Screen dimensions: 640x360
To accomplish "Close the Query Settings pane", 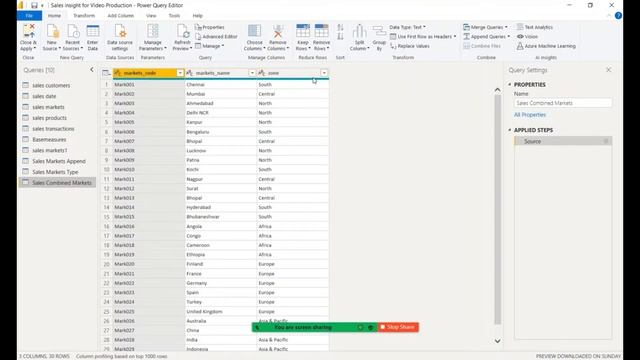I will [x=609, y=70].
